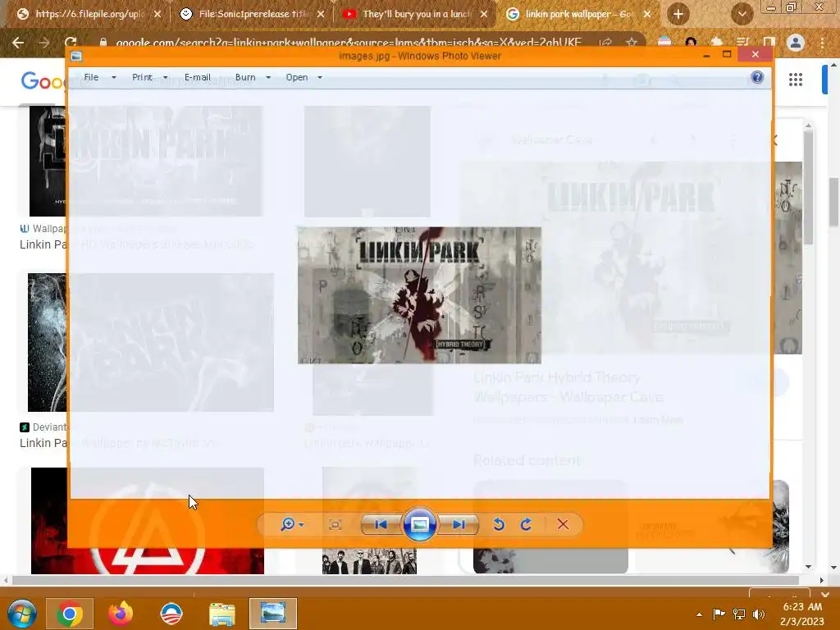Open the zoom magnifier in Photo Viewer
Viewport: 840px width, 630px height.
pyautogui.click(x=288, y=524)
